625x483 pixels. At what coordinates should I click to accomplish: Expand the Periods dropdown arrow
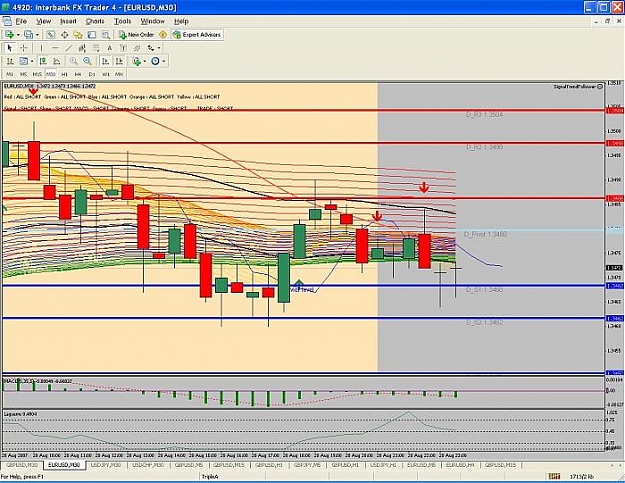pos(164,61)
